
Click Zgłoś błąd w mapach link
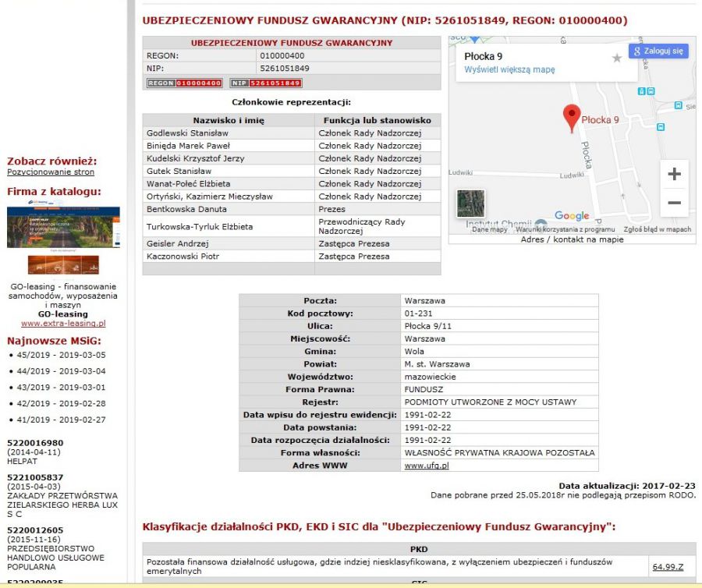pyautogui.click(x=658, y=229)
